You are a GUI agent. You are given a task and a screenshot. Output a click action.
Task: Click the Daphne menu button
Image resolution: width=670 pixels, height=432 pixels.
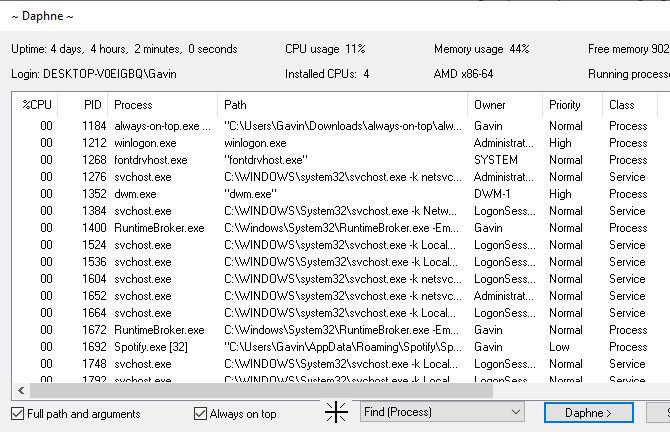click(590, 412)
